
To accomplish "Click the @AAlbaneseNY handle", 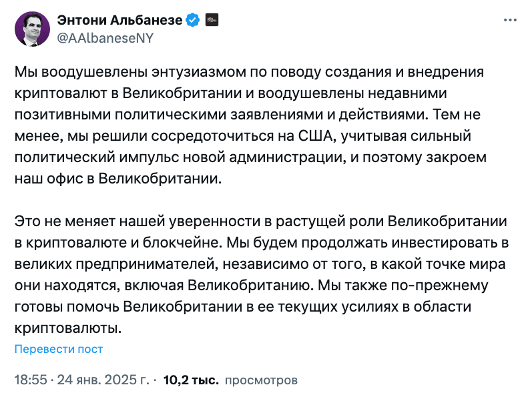I will click(105, 38).
